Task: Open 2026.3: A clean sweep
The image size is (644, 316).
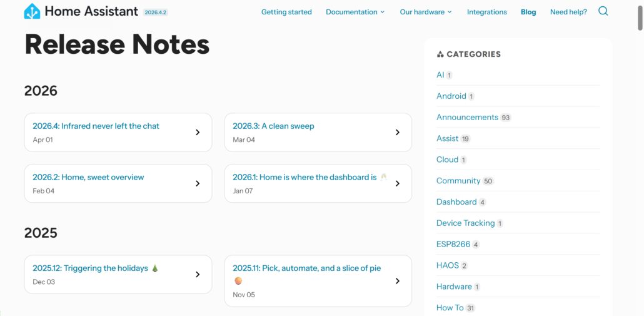Action: (273, 126)
